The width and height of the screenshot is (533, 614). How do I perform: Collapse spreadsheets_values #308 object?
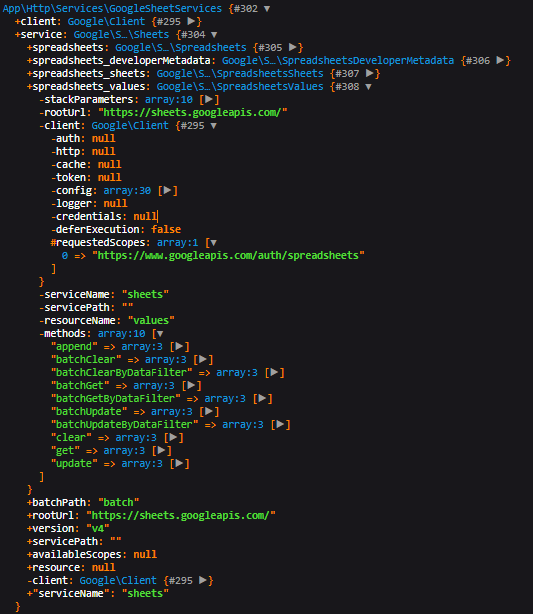point(368,87)
